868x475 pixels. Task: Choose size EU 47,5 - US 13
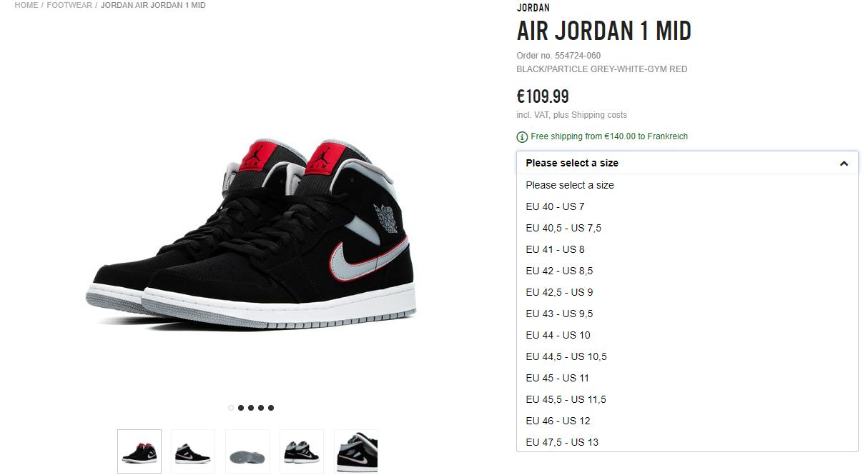pos(687,442)
